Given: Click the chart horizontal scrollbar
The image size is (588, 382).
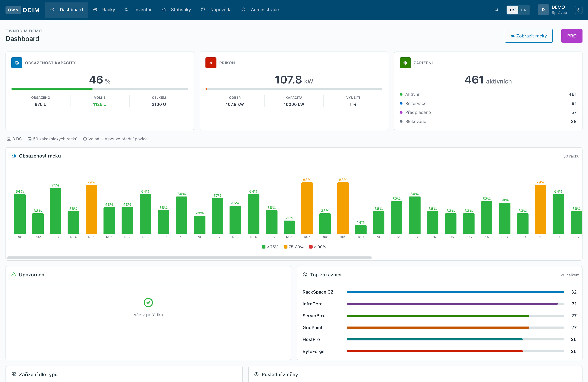Looking at the screenshot, I should (189, 258).
